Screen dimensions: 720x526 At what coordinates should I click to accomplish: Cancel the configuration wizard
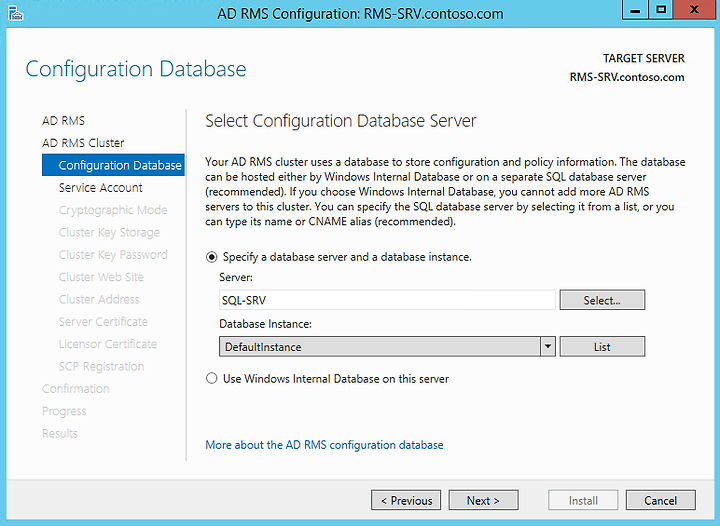660,500
